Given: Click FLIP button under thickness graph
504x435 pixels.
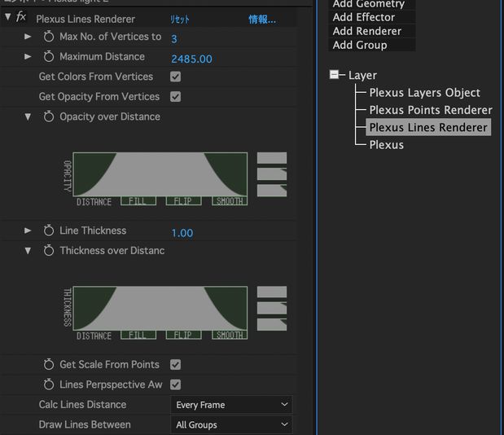Looking at the screenshot, I should (x=183, y=335).
